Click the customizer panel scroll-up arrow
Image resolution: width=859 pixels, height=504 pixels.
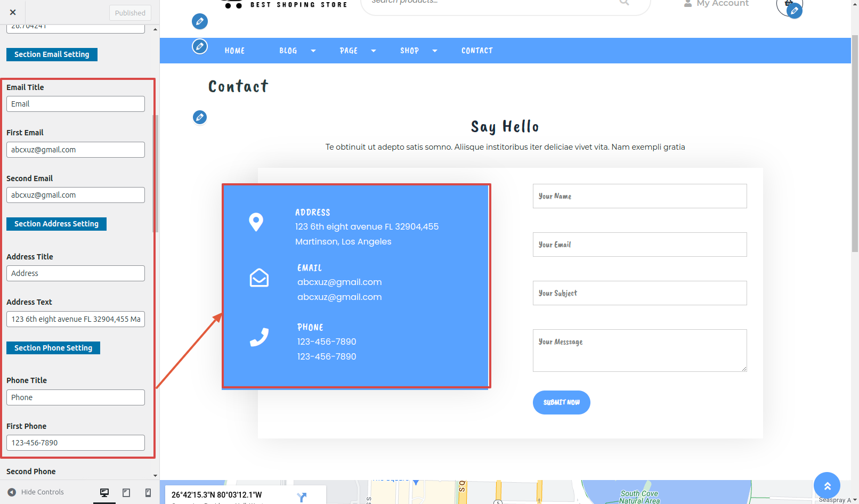(x=155, y=29)
